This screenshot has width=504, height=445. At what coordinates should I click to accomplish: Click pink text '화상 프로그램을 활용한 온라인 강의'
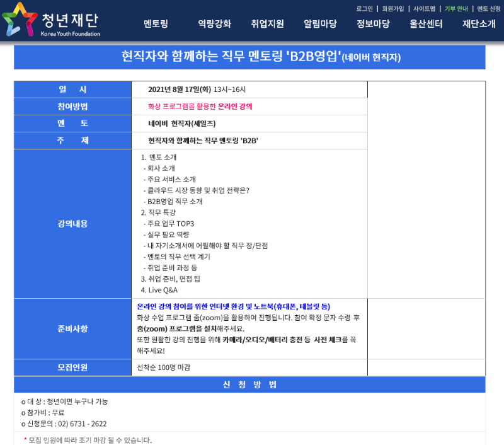tap(200, 107)
